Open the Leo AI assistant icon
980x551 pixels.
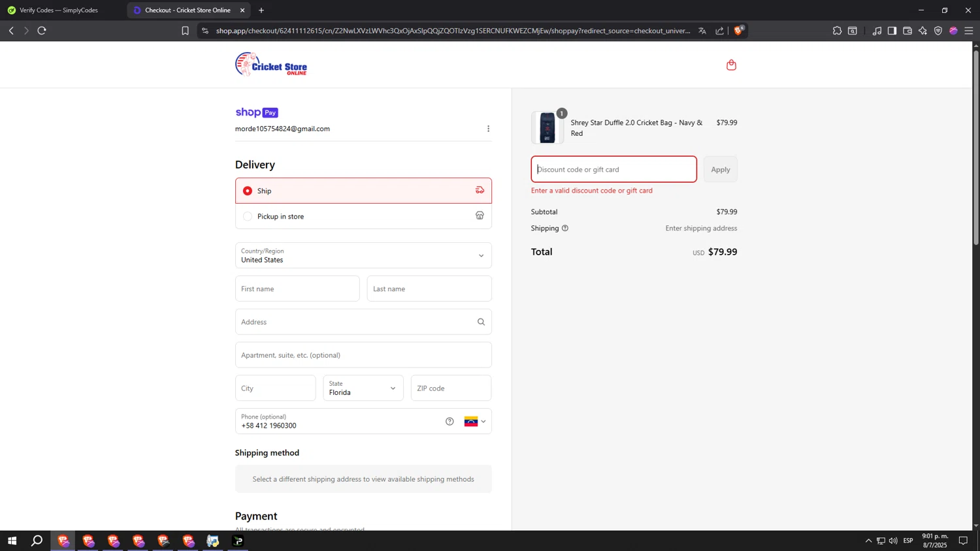(x=923, y=31)
